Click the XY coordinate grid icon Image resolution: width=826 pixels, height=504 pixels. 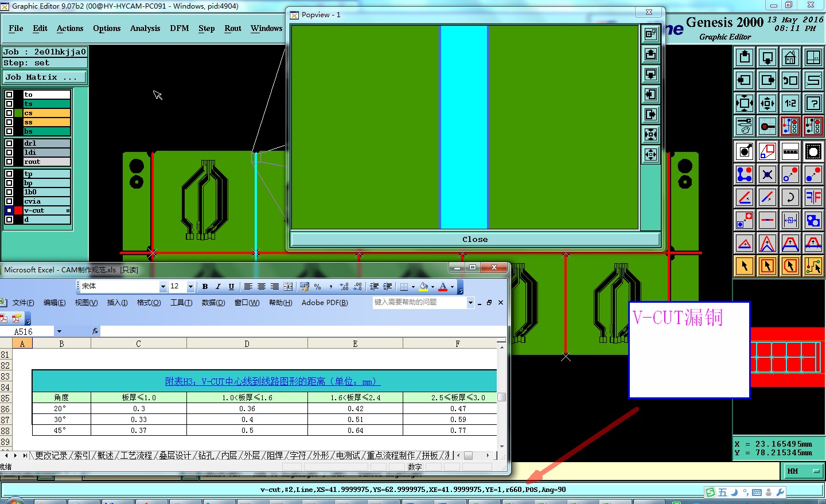tap(813, 57)
